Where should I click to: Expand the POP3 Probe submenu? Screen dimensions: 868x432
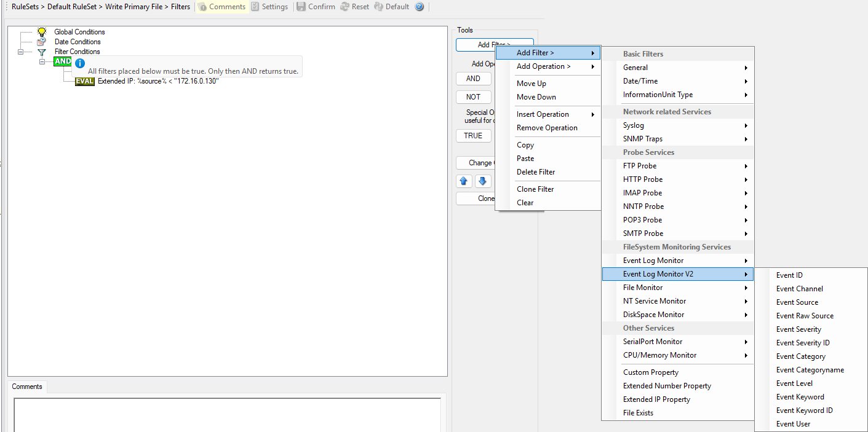pos(678,220)
